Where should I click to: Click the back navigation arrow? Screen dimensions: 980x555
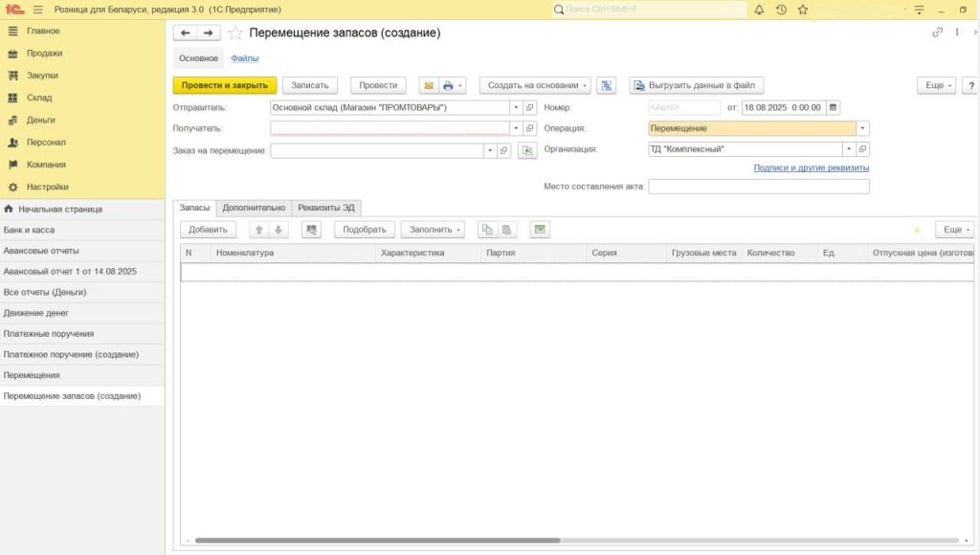coord(185,33)
